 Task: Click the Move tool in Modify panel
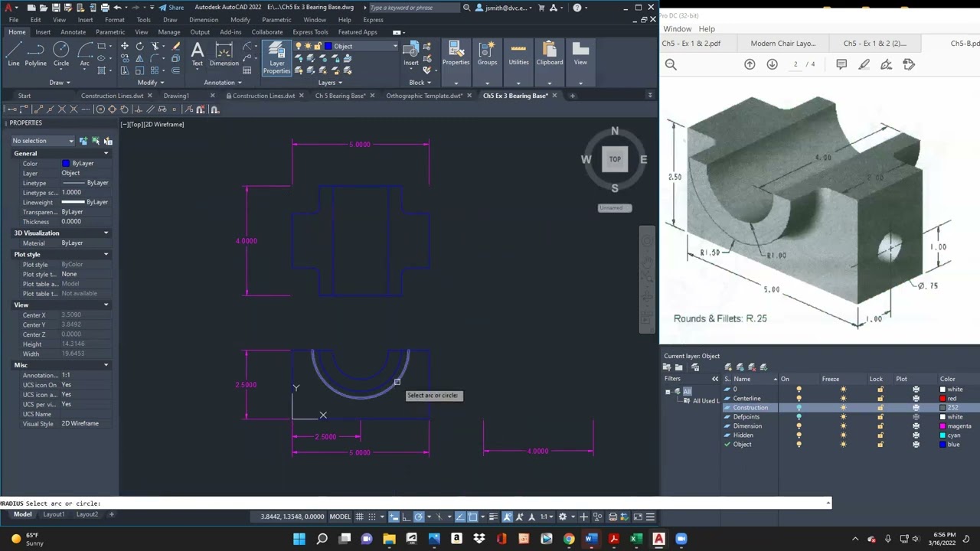125,47
